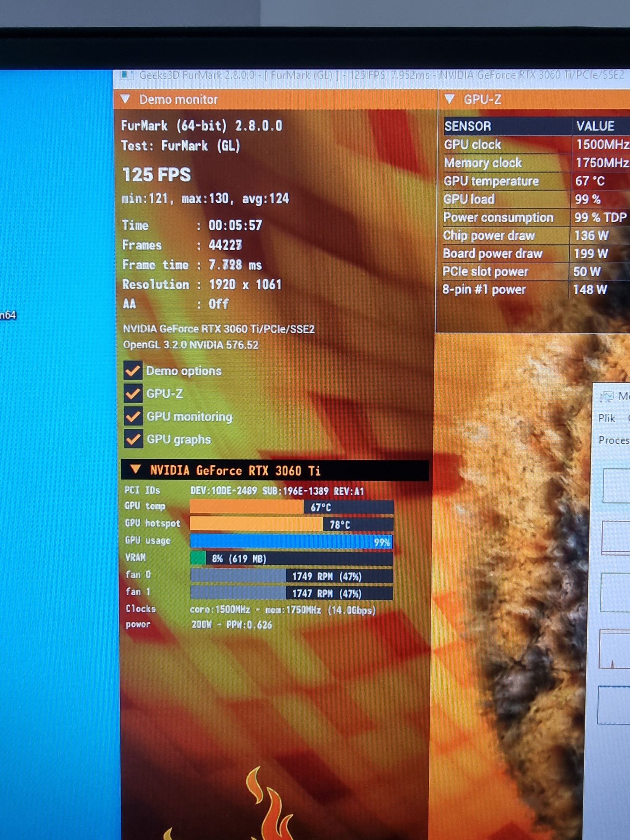Image resolution: width=630 pixels, height=840 pixels.
Task: Click the FurMark (64-bit) 2.8.0.0 line
Action: [202, 126]
